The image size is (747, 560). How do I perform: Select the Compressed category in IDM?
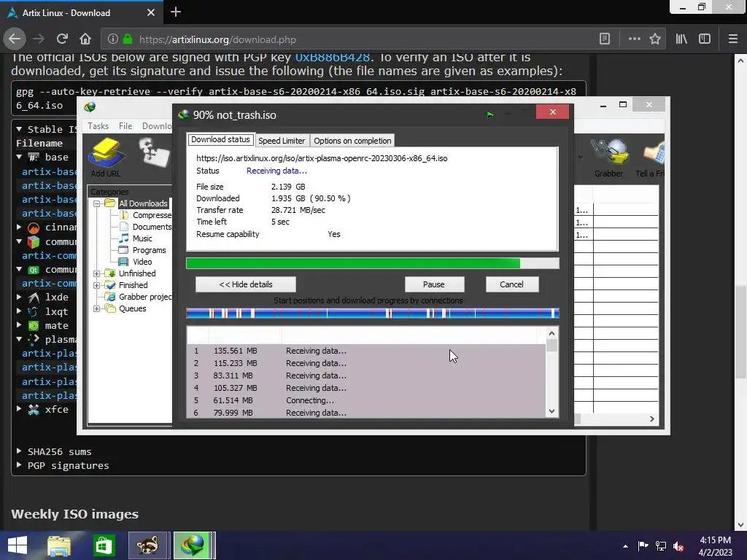146,215
